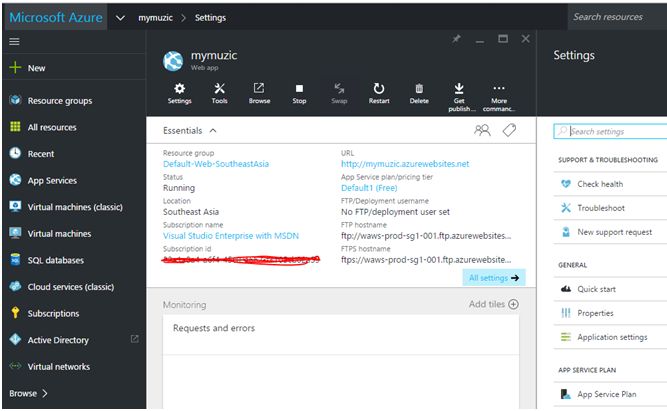Click the Properties icon

coord(566,313)
